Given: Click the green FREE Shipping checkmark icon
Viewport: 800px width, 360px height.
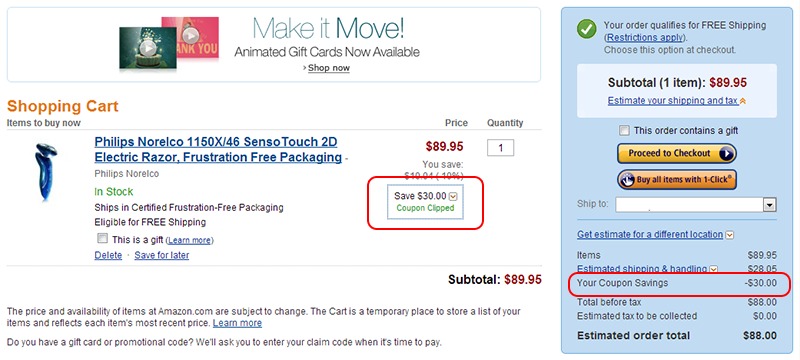Looking at the screenshot, I should coord(587,30).
